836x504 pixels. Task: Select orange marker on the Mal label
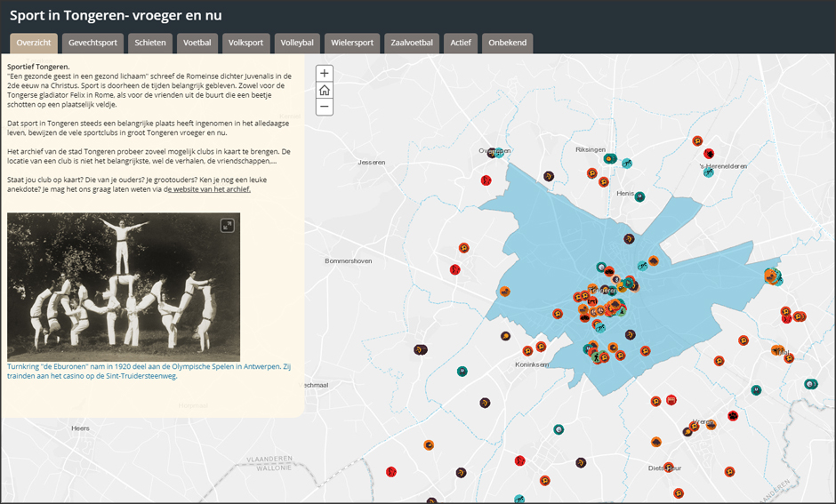(x=778, y=350)
